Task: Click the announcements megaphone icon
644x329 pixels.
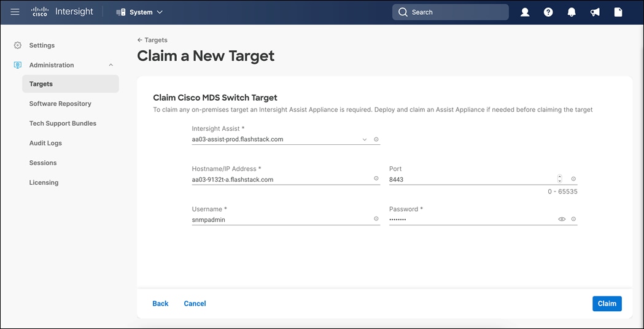Action: (595, 12)
